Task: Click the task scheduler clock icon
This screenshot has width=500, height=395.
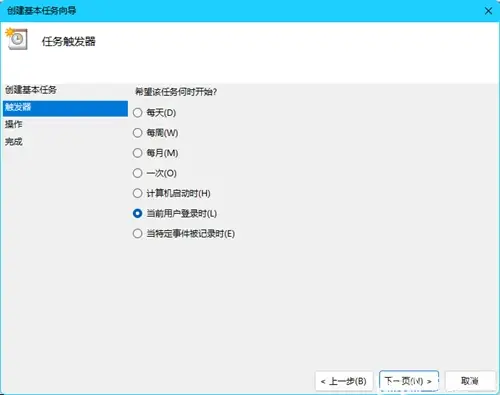Action: (16, 39)
